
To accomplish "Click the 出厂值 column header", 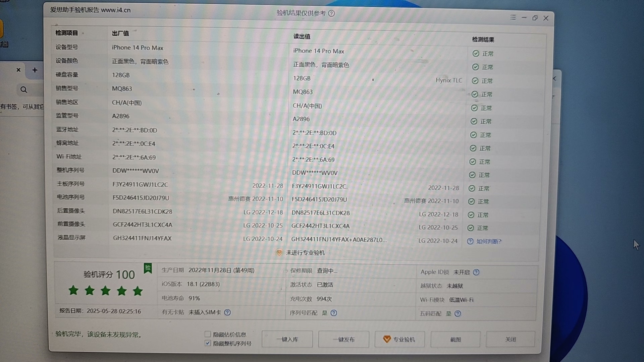I will [x=120, y=33].
